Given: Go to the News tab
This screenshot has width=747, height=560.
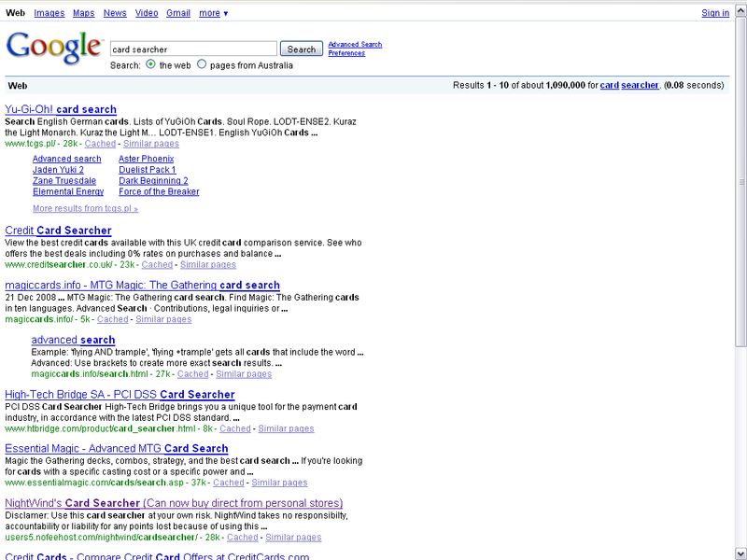Looking at the screenshot, I should pyautogui.click(x=115, y=13).
